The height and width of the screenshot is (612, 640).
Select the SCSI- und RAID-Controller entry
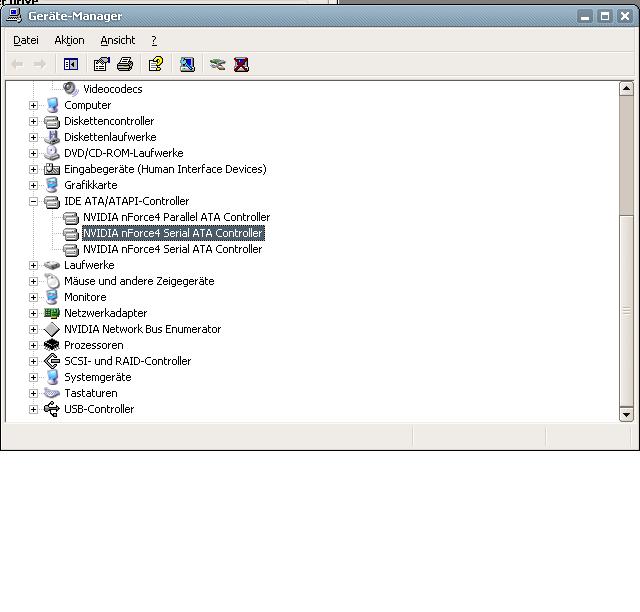point(127,361)
